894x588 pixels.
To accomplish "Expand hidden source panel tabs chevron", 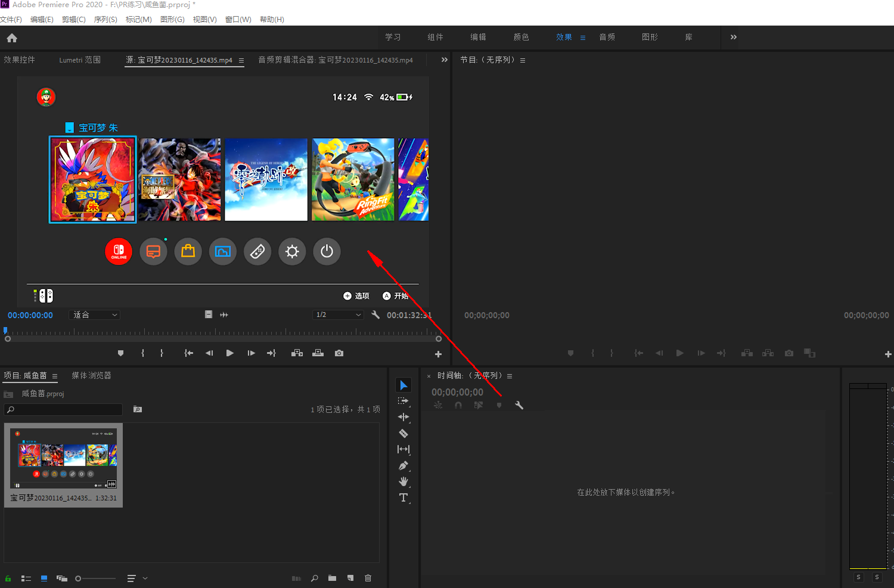I will 444,60.
